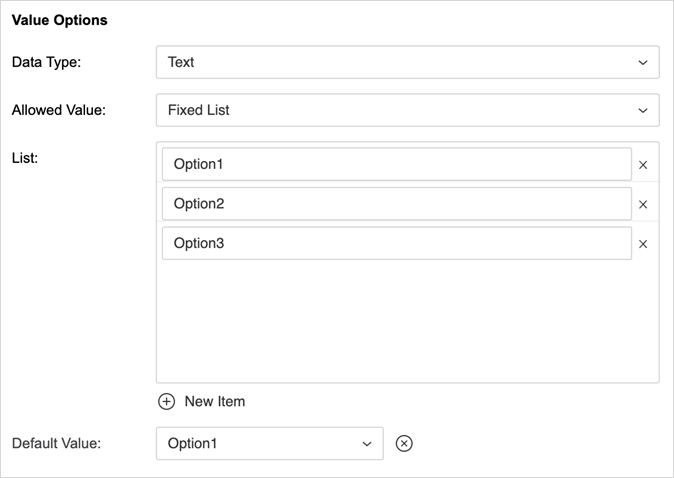Screen dimensions: 674x478
Task: Click the empty area of the list box
Action: click(407, 320)
